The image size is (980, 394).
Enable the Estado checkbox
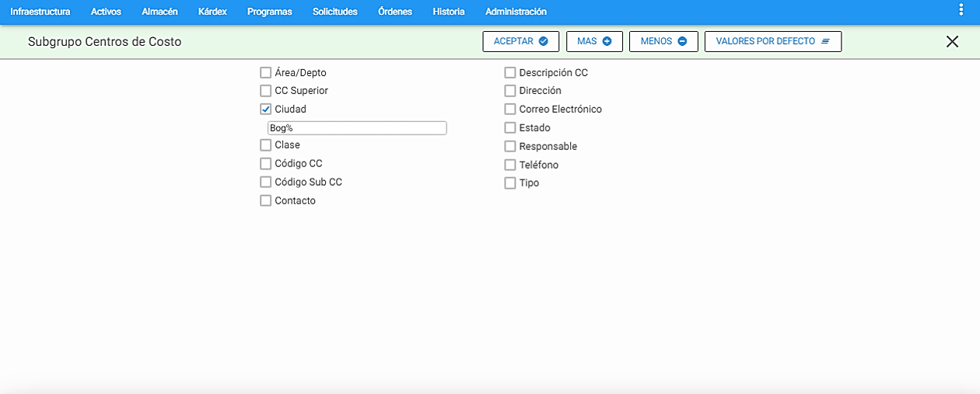(x=510, y=127)
